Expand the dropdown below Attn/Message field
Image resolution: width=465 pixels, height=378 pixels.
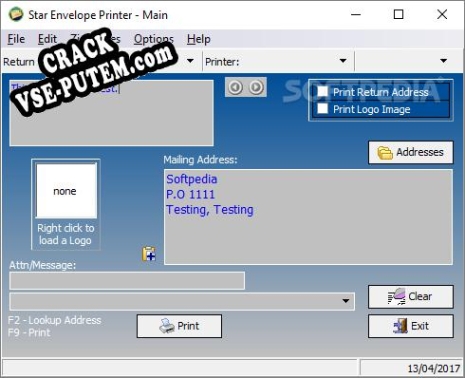346,301
